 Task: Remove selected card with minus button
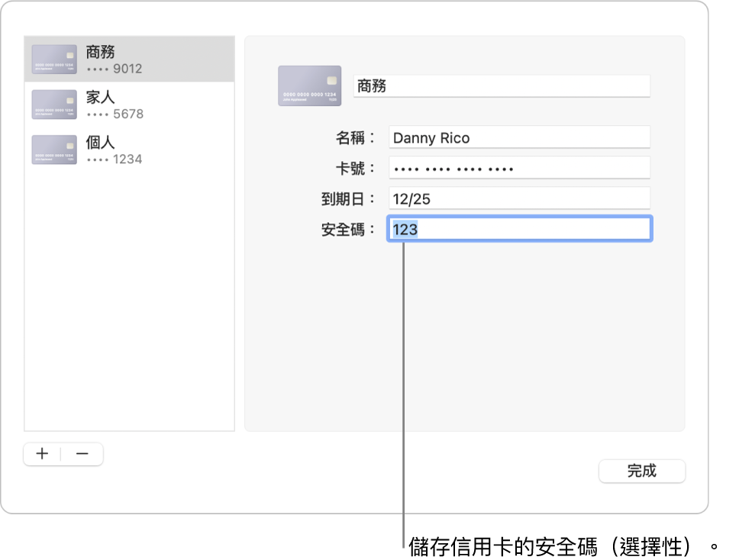click(x=82, y=453)
